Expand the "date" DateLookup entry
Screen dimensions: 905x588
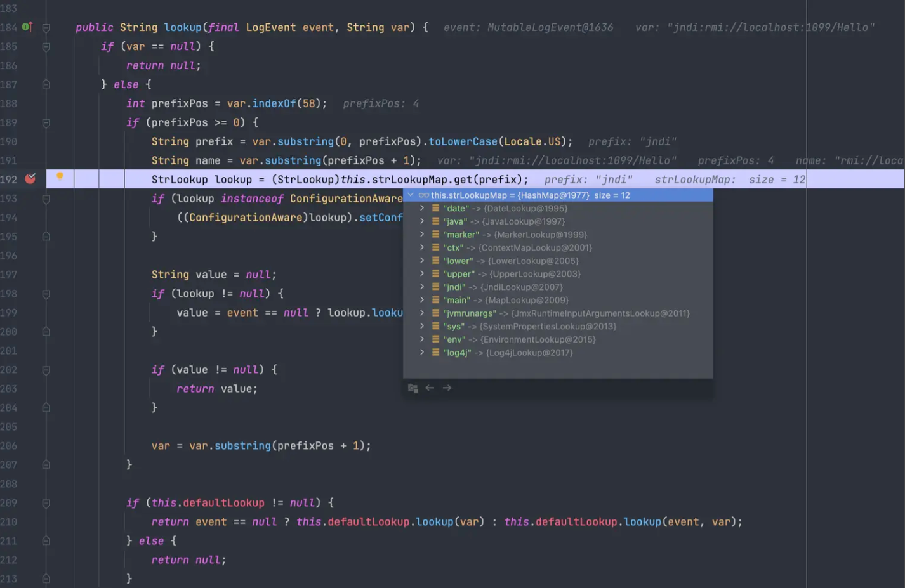(422, 208)
